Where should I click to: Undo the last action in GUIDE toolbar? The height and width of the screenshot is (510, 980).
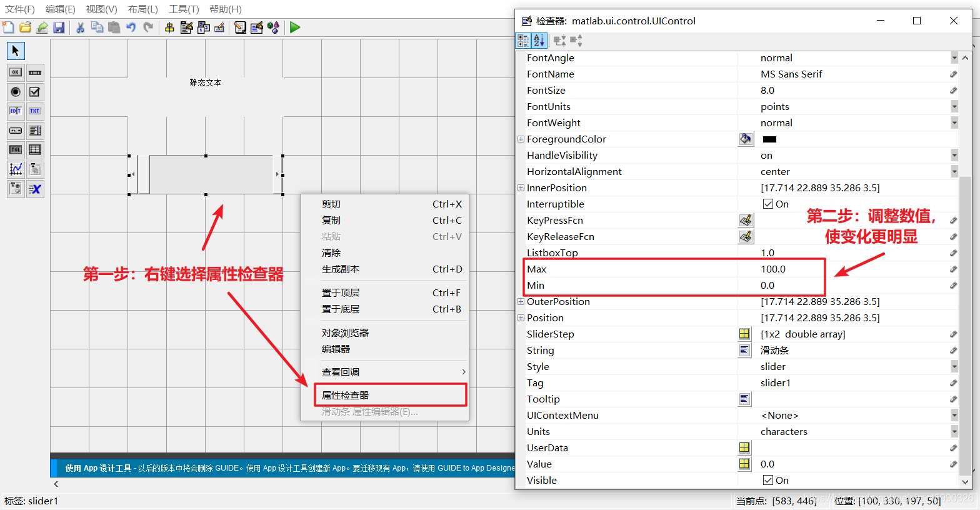point(131,27)
